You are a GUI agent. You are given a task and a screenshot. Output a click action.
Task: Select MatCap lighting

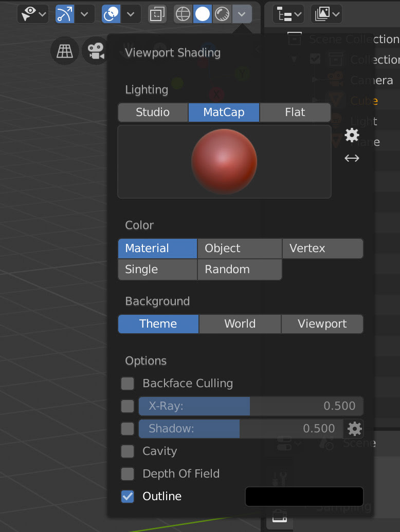(224, 112)
